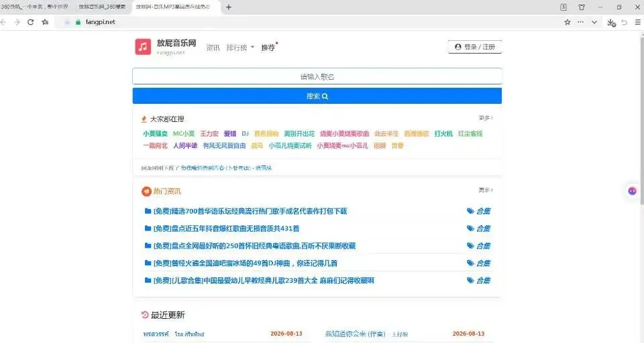644x343 pixels.
Task: Click the 合集 tag on the 700首 row
Action: (x=484, y=211)
